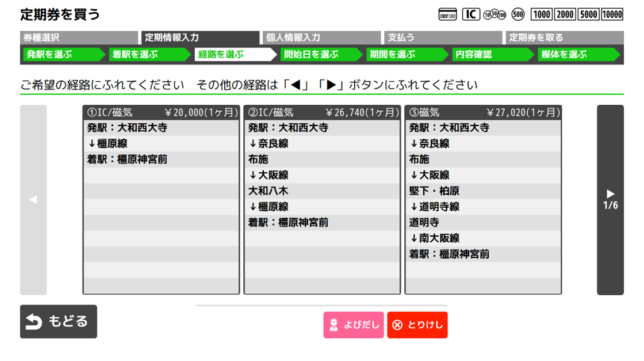The width and height of the screenshot is (644, 361).
Task: Click the 500 yen coin icon
Action: (x=517, y=14)
